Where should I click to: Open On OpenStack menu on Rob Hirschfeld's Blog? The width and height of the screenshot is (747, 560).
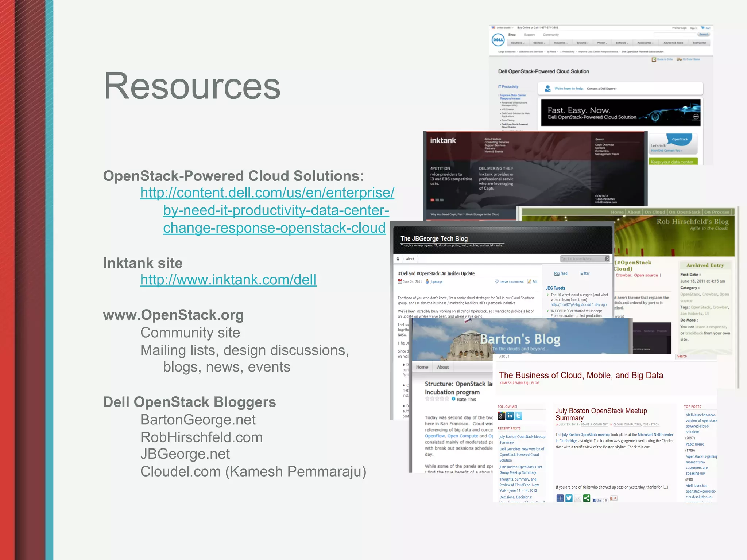tap(685, 212)
